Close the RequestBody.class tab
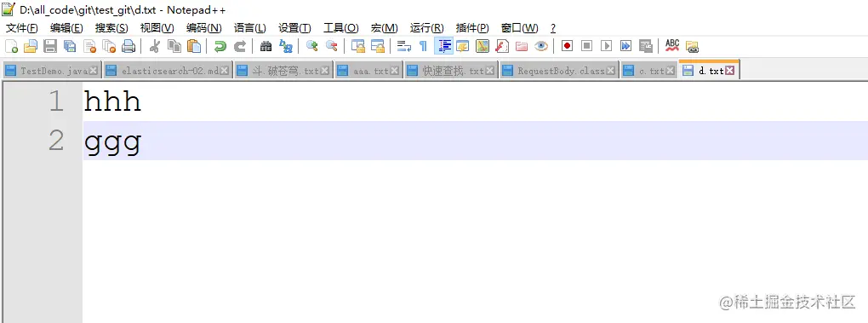Image resolution: width=868 pixels, height=323 pixels. (611, 71)
